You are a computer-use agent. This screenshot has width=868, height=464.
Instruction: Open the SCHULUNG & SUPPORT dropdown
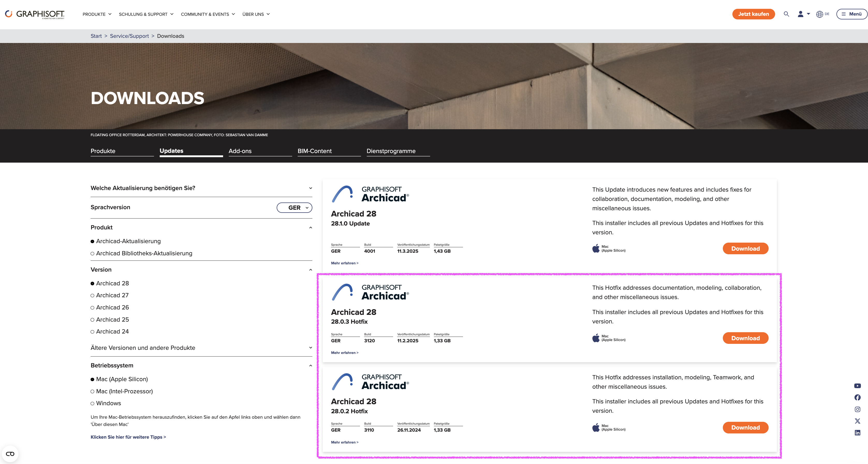click(146, 14)
